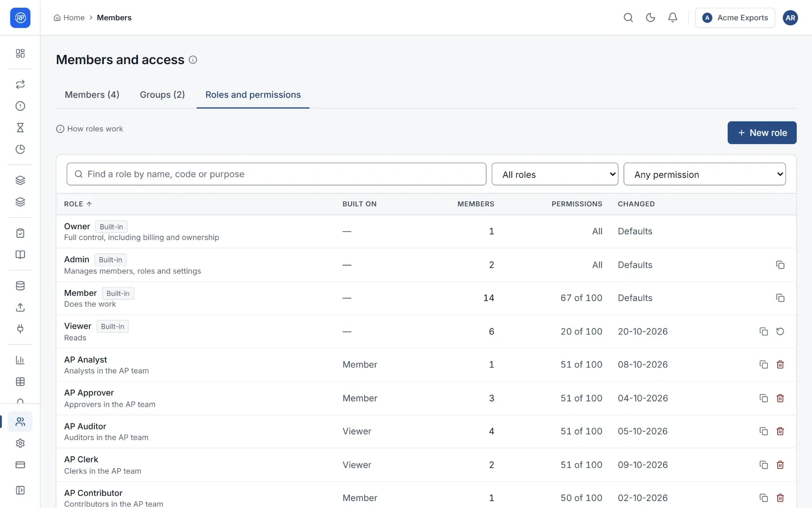Viewport: 812px width, 508px height.
Task: Reset the Viewer role to defaults
Action: point(780,331)
